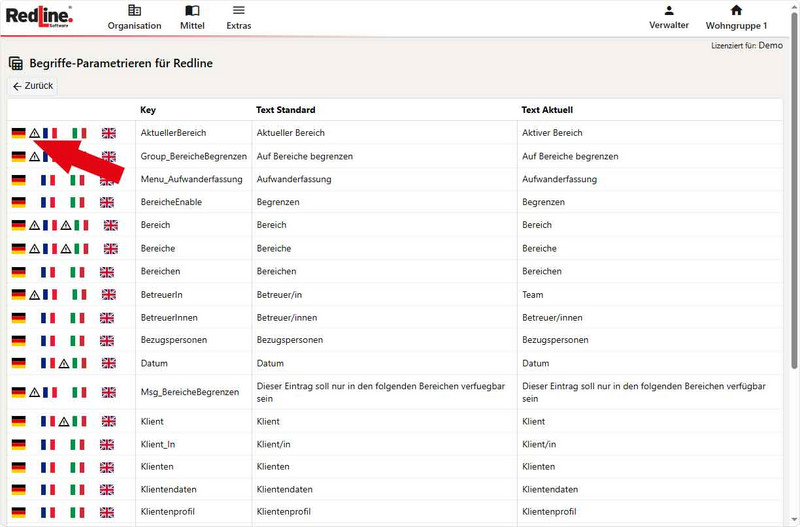Screen dimensions: 800x527
Task: Pick French flag in Klientendaten row
Action: pos(48,491)
